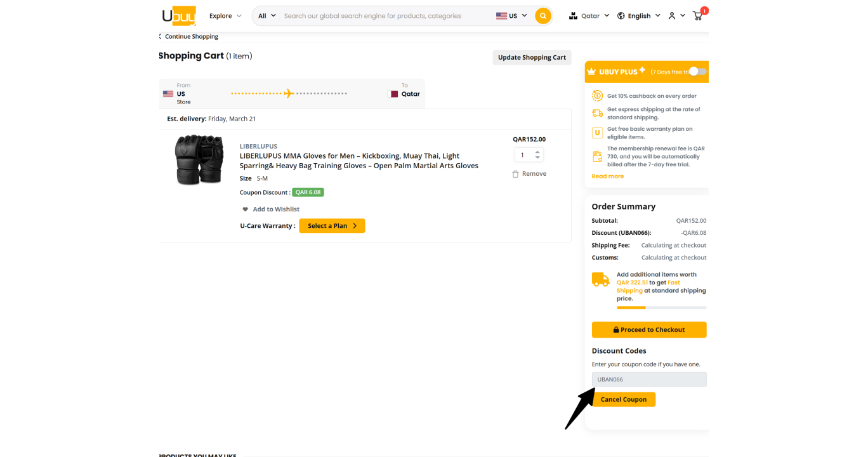Toggle the Ubuy Plus free trial switch
The image size is (868, 457).
(697, 72)
